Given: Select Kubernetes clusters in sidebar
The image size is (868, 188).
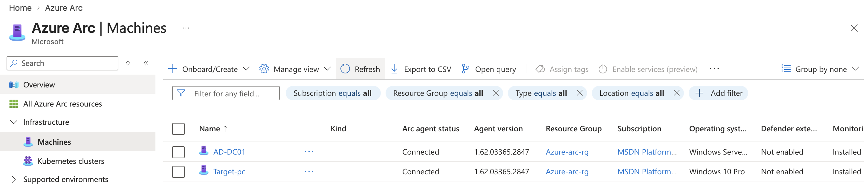Looking at the screenshot, I should pos(71,161).
